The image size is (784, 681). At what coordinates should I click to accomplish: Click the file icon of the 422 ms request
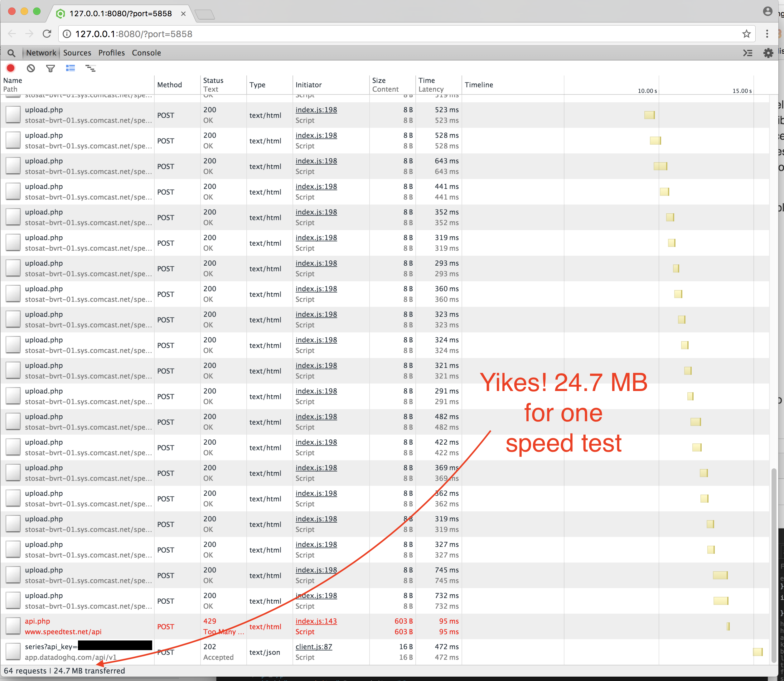click(13, 447)
